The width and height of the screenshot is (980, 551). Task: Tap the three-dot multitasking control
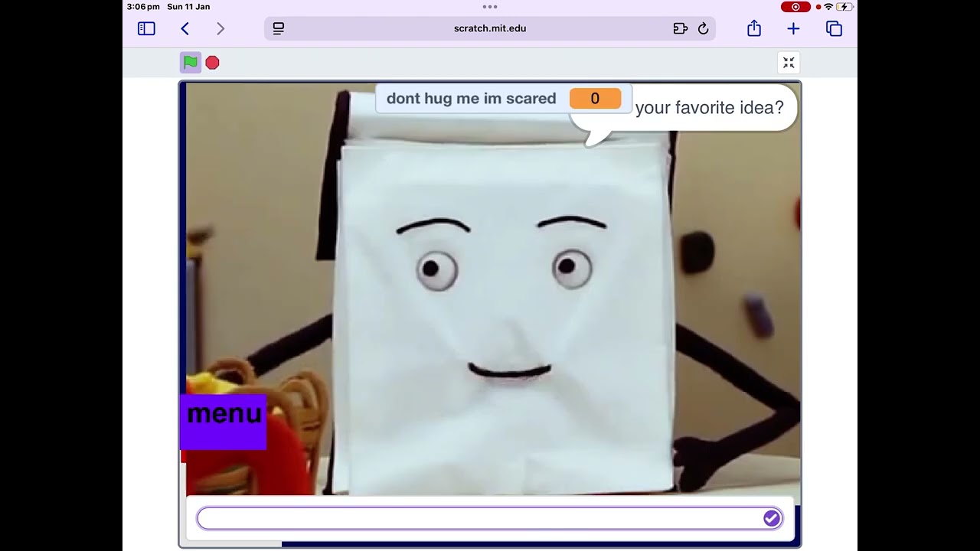(x=490, y=6)
